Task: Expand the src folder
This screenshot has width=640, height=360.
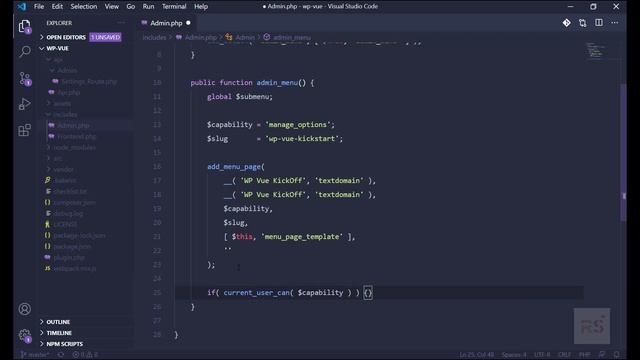Action: [58, 158]
